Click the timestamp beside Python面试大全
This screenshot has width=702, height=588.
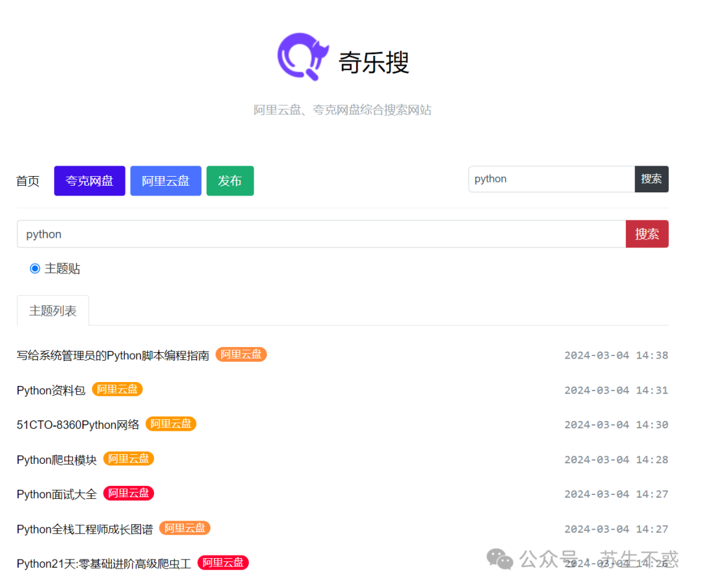point(616,494)
